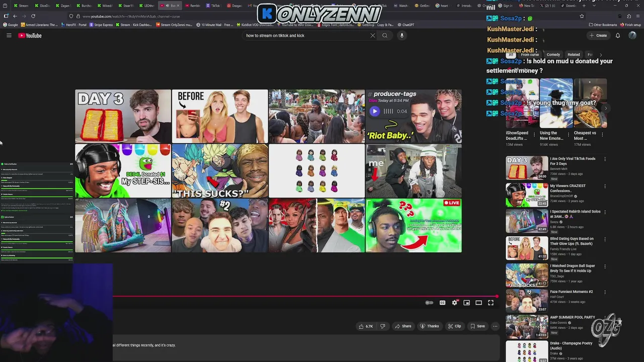This screenshot has height=362, width=644.
Task: Share the video via Share button
Action: (x=403, y=326)
